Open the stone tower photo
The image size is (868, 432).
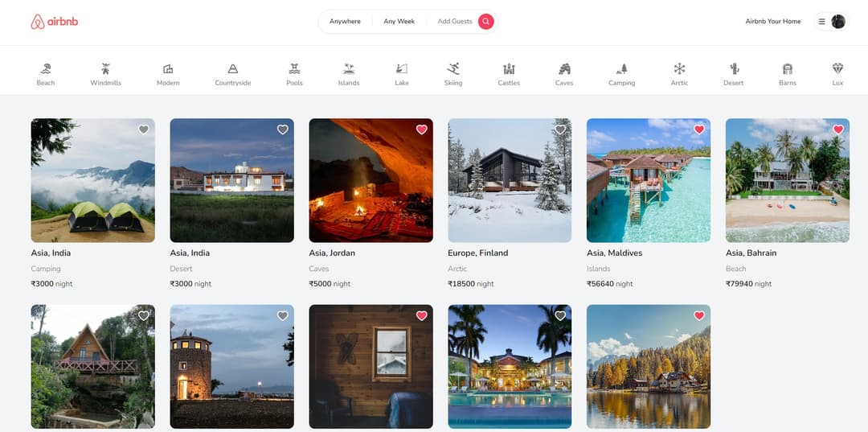[232, 367]
